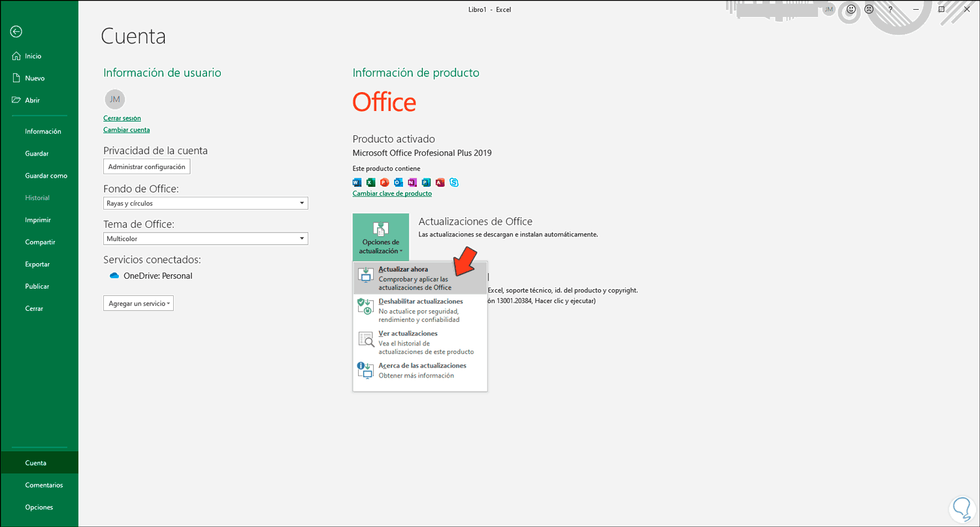This screenshot has width=980, height=527.
Task: Expand the Agregar un servicio dropdown
Action: (139, 303)
